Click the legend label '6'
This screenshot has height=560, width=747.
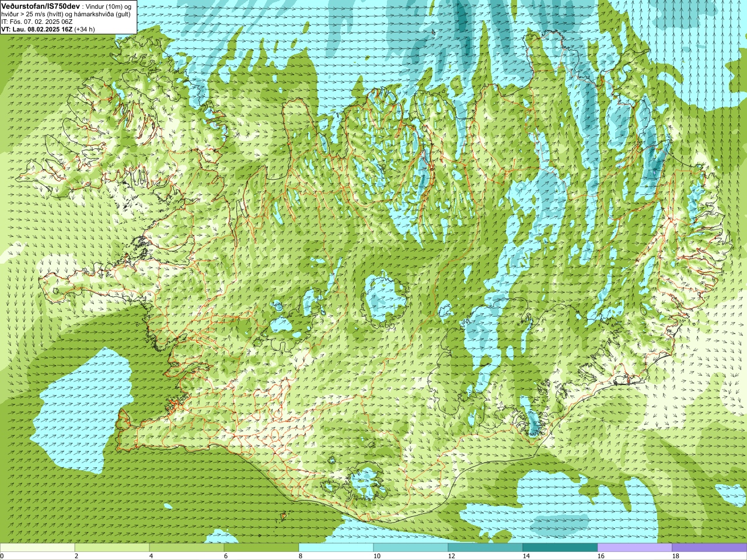pyautogui.click(x=226, y=556)
